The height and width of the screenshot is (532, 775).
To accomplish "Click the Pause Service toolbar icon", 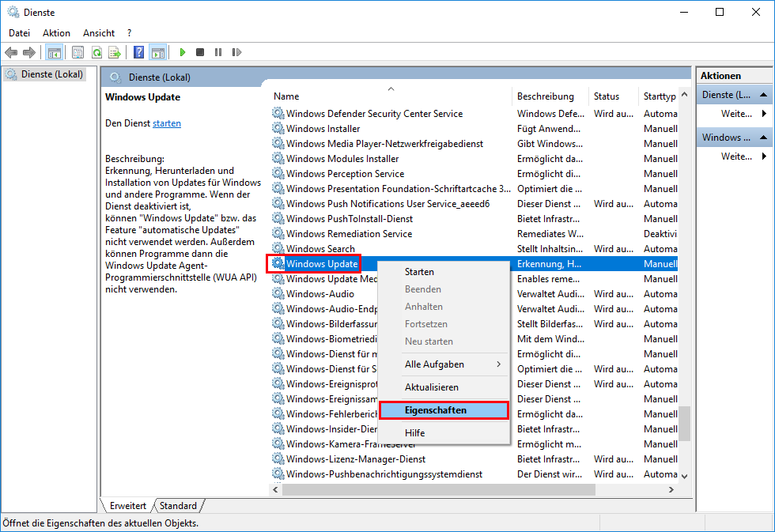I will (218, 52).
